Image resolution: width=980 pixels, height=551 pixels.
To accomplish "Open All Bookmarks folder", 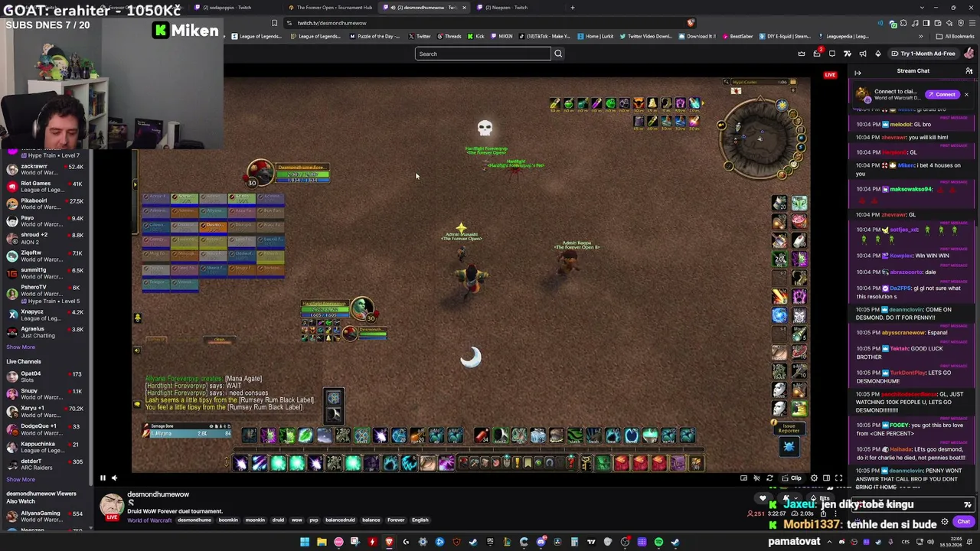I will coord(955,36).
